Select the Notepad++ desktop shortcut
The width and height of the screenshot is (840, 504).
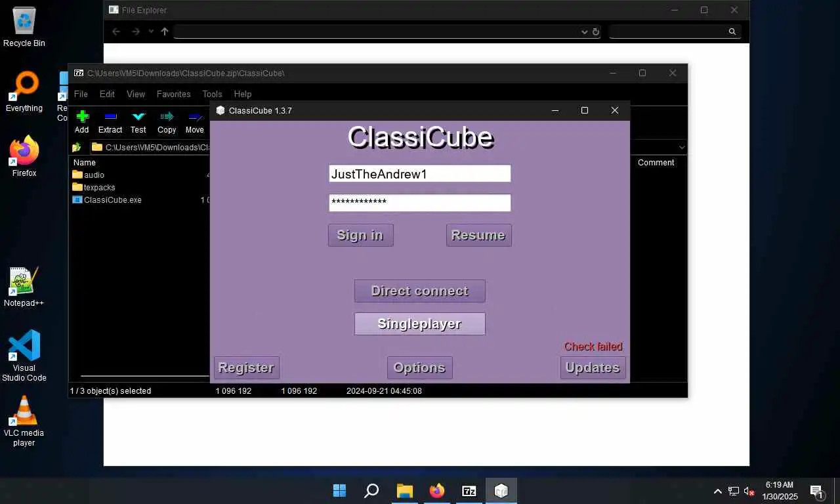coord(24,286)
